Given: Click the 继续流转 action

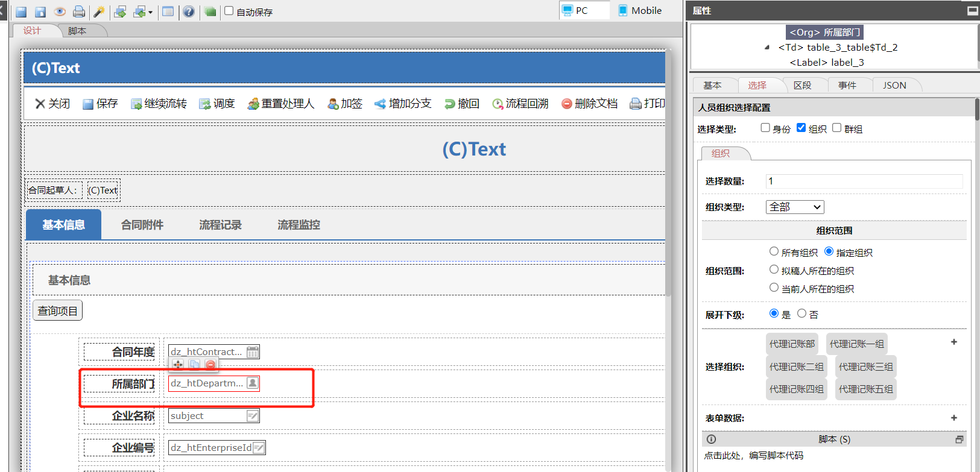Looking at the screenshot, I should (x=159, y=104).
